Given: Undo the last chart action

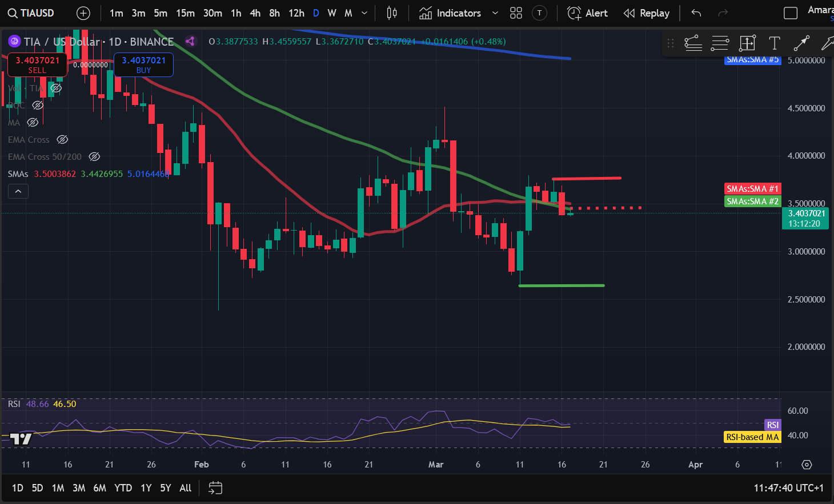Looking at the screenshot, I should 696,13.
